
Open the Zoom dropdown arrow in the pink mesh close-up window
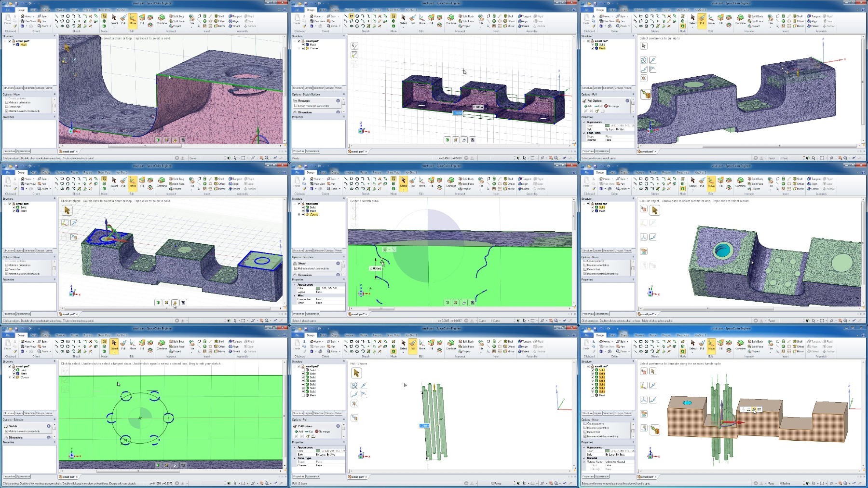(x=50, y=26)
